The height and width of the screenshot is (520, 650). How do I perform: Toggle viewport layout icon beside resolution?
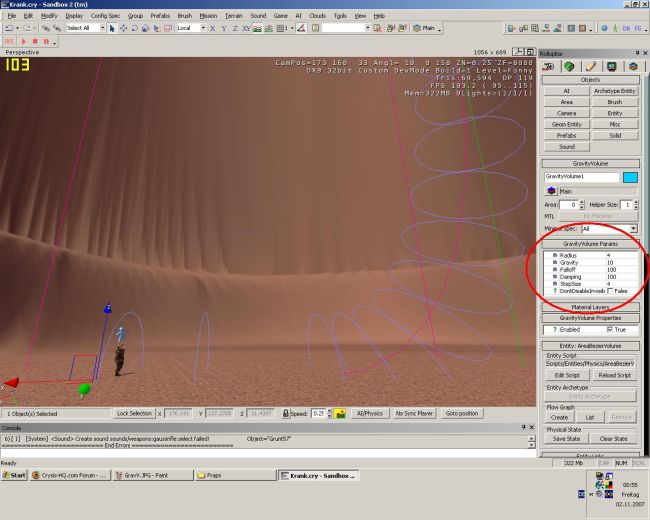pyautogui.click(x=530, y=52)
